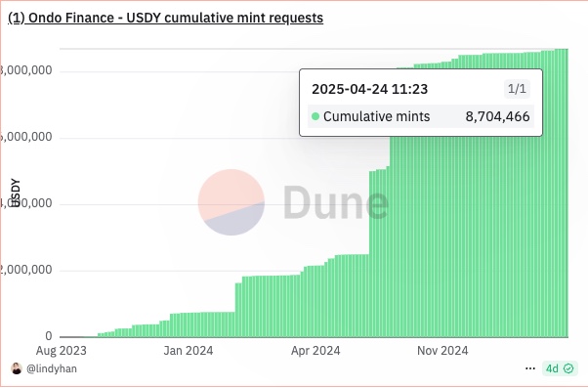
Task: Click the 0 y-axis label
Action: click(49, 336)
